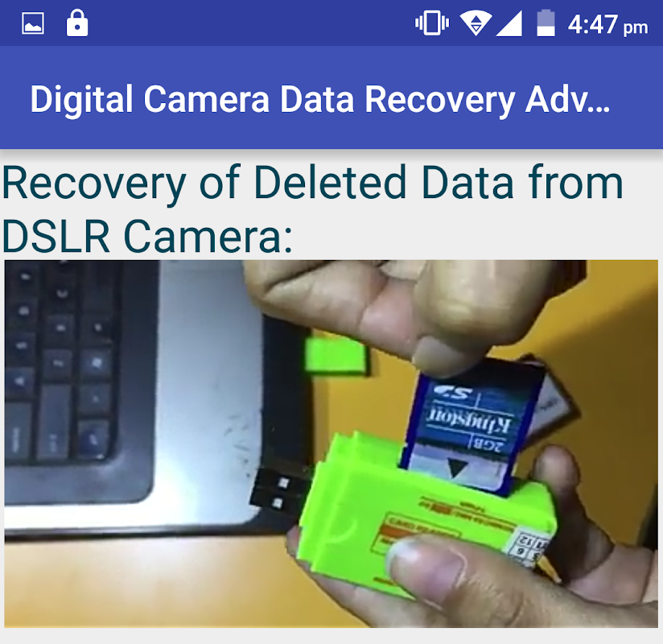Tap the Kingston SD card in photo
Screen dimensions: 663x644
coord(472,425)
